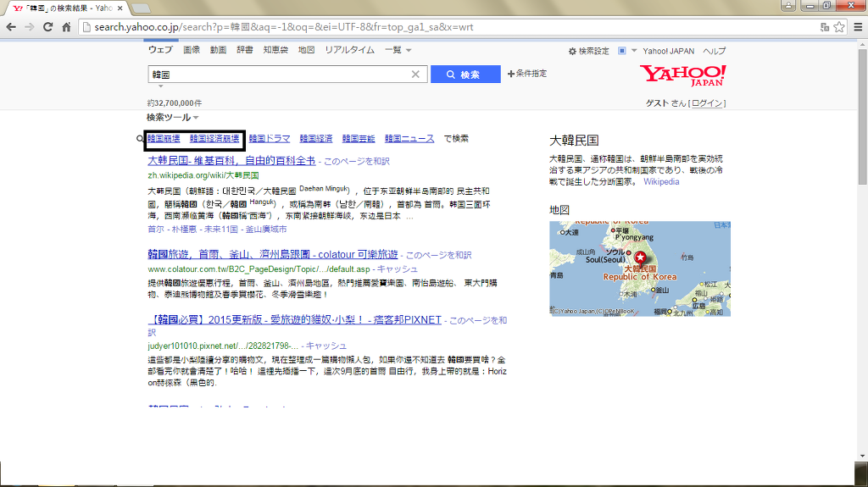Switch to the 画像 tab
This screenshot has height=487, width=868.
click(x=192, y=50)
